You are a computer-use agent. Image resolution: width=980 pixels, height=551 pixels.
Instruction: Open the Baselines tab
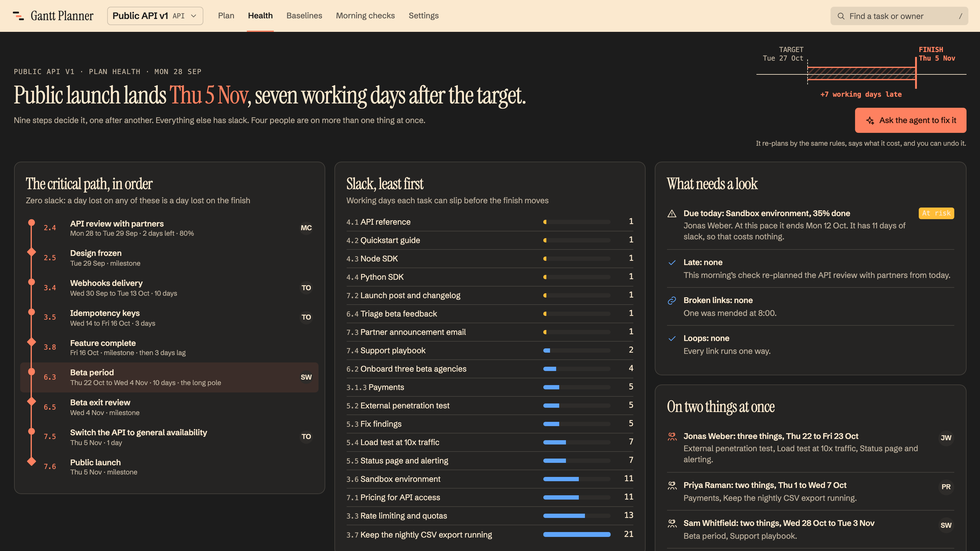coord(304,16)
